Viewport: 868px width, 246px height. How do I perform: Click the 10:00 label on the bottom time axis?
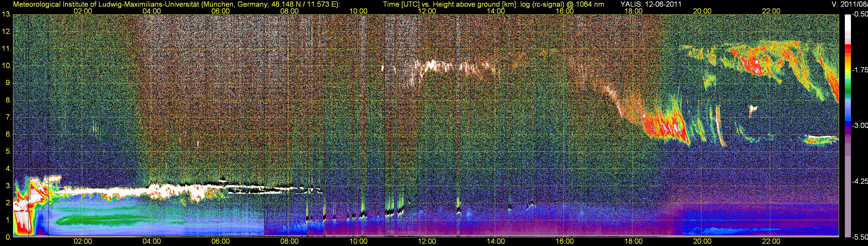click(x=358, y=241)
